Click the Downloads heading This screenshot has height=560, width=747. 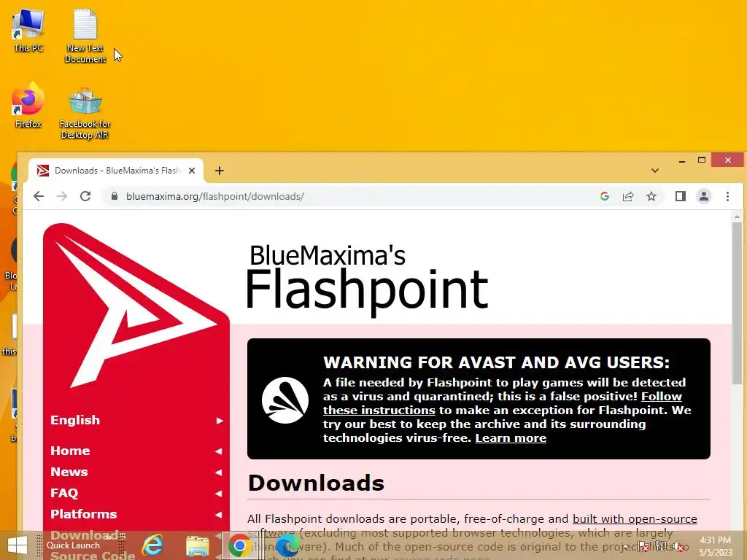tap(316, 483)
